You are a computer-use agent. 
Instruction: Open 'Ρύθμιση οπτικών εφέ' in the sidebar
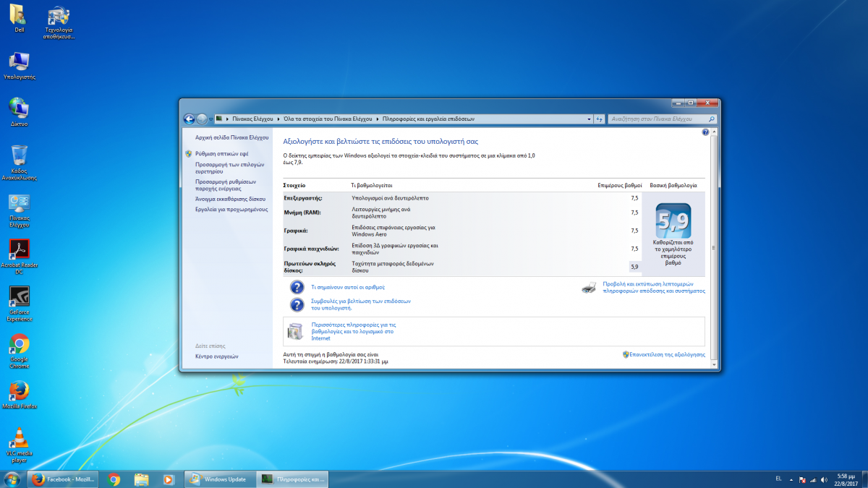click(x=221, y=154)
